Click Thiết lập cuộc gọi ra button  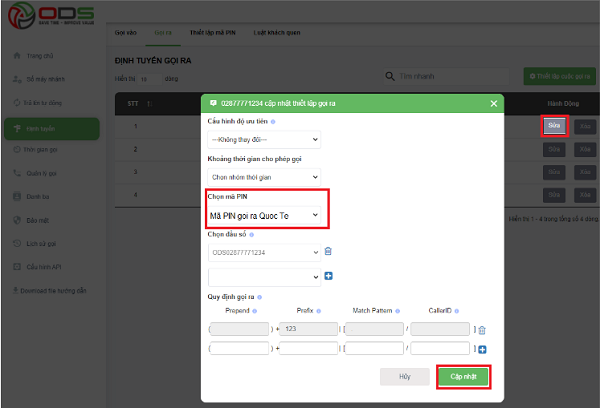point(560,76)
